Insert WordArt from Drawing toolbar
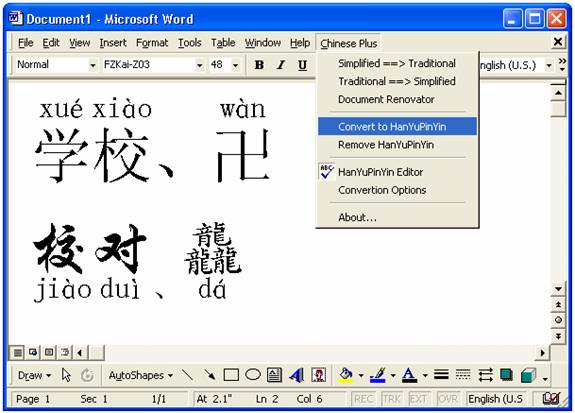 pos(296,375)
